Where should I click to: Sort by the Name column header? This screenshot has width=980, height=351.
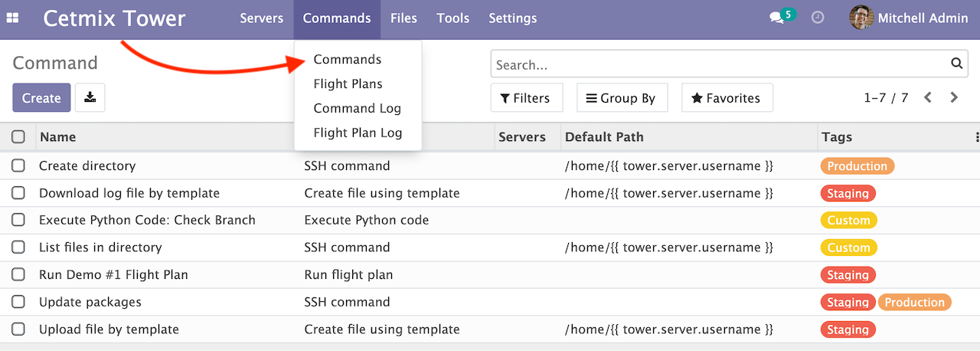58,137
